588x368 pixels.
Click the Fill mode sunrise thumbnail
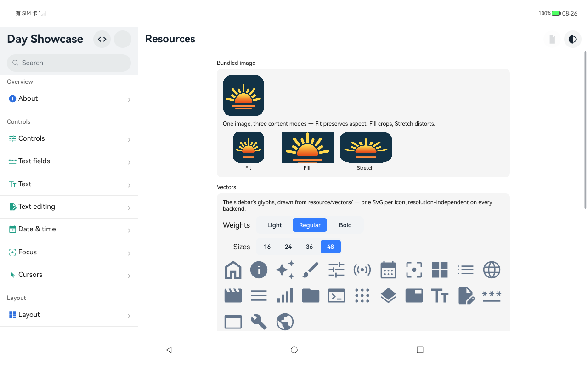click(307, 147)
